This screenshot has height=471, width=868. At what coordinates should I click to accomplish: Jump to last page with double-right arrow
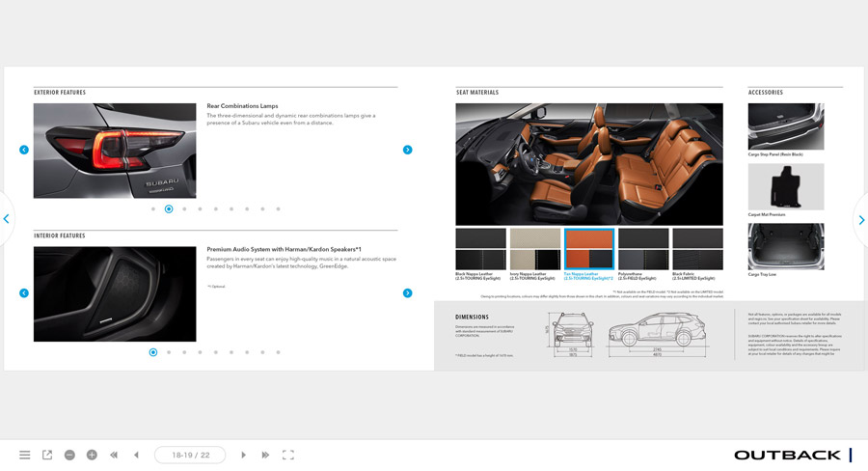tap(265, 455)
